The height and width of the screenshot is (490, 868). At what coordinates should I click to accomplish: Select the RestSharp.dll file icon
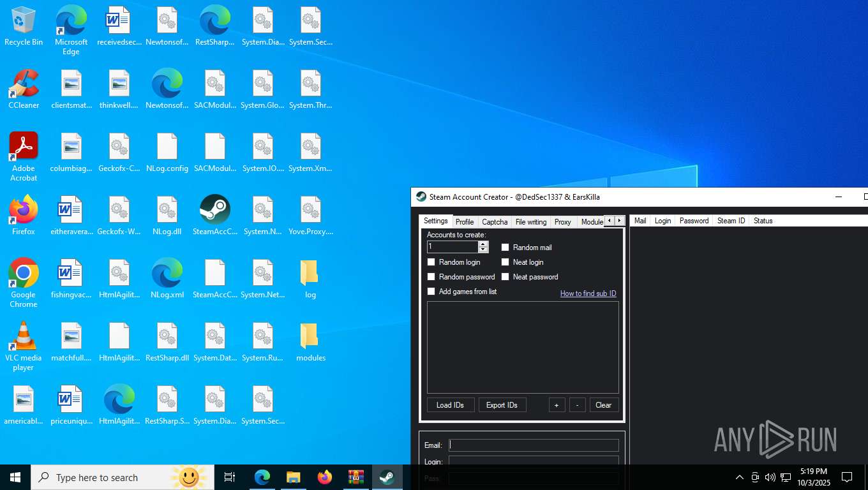click(x=167, y=342)
